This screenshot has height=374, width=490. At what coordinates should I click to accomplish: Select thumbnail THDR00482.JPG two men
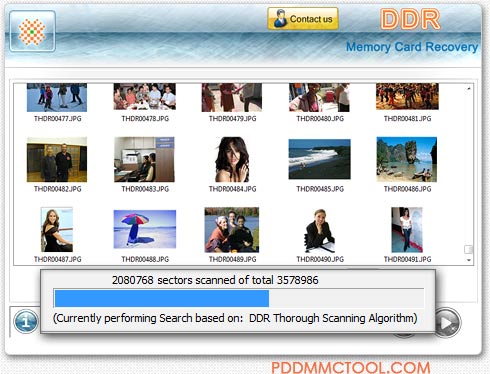(57, 160)
